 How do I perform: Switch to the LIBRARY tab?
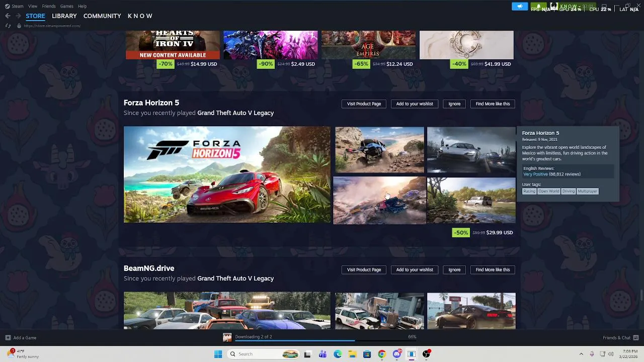pyautogui.click(x=64, y=16)
